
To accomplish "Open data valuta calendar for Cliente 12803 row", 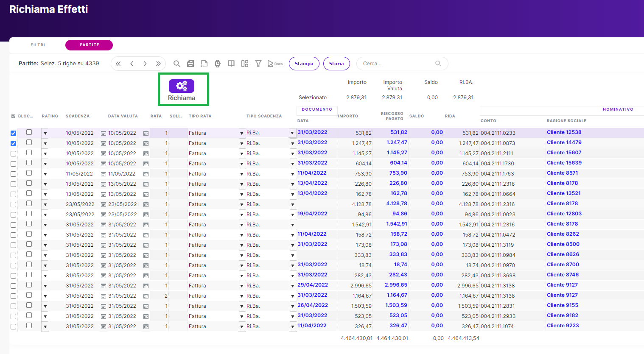I will (146, 215).
